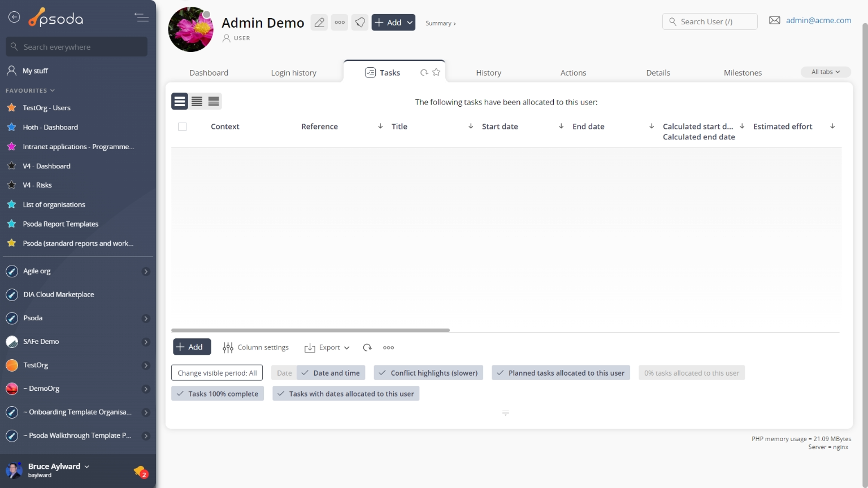Switch to the Actions tab
The height and width of the screenshot is (488, 868).
pyautogui.click(x=574, y=73)
